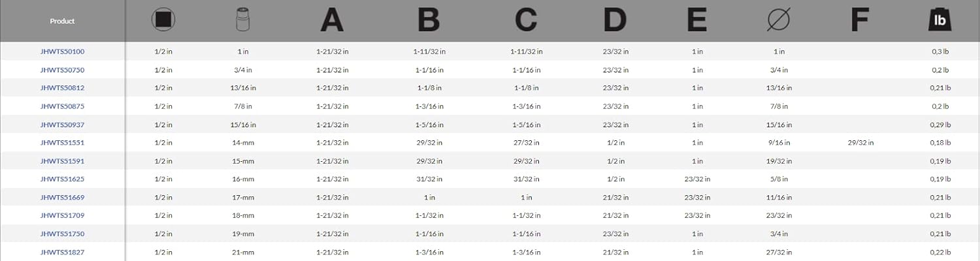Open product link JHWTS50750
Viewport: 980px width, 261px height.
tap(62, 70)
